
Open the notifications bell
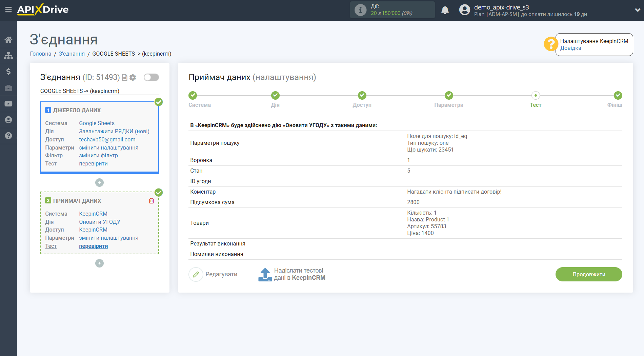[445, 10]
